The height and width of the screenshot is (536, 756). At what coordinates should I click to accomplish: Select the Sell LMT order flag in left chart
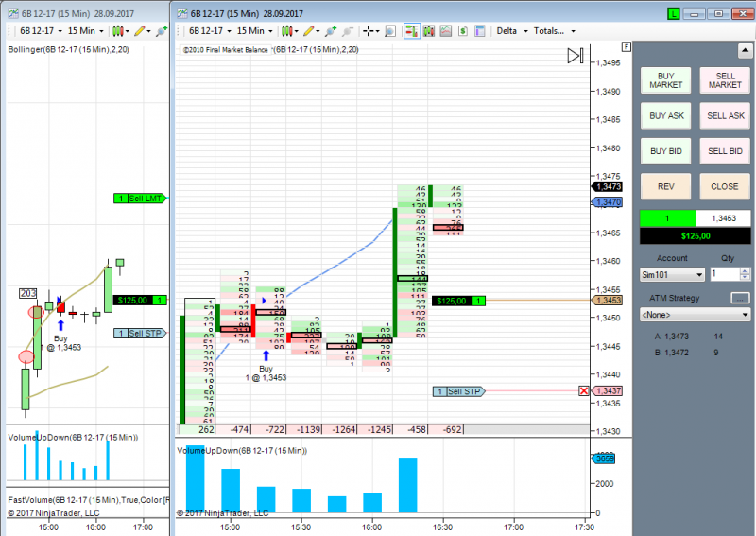[x=140, y=199]
